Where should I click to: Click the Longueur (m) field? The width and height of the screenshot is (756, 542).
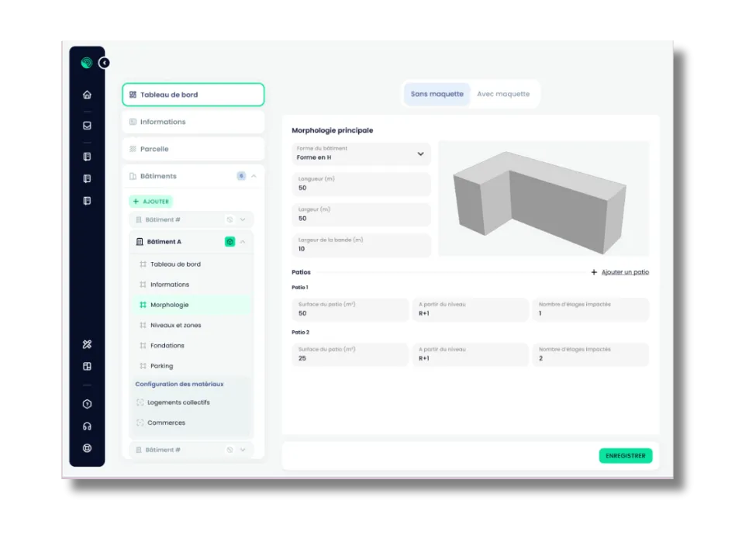(x=361, y=184)
